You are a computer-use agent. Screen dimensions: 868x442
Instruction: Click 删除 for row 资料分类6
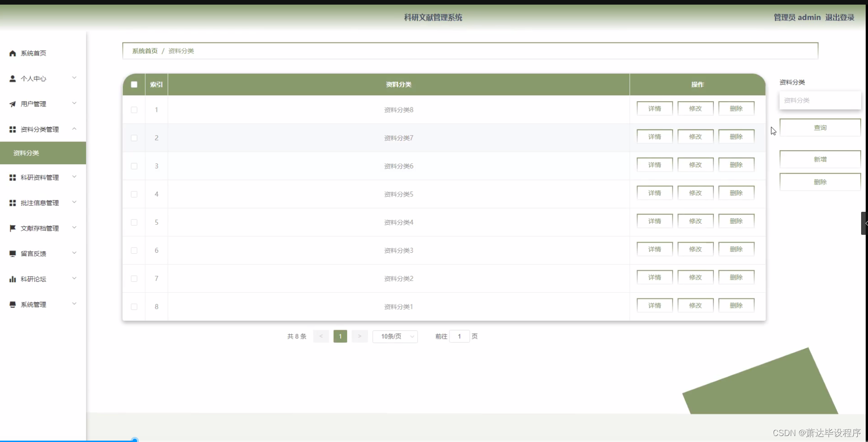tap(736, 165)
